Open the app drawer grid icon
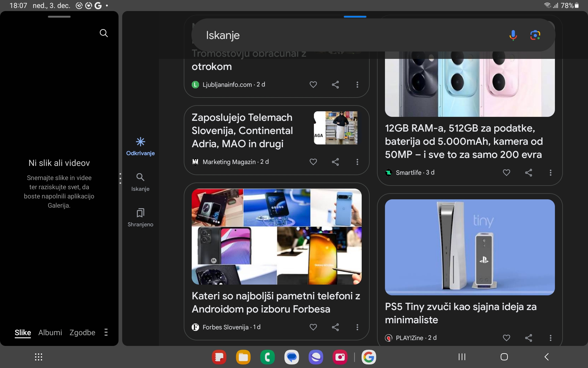Viewport: 588px width, 368px height. (x=39, y=357)
